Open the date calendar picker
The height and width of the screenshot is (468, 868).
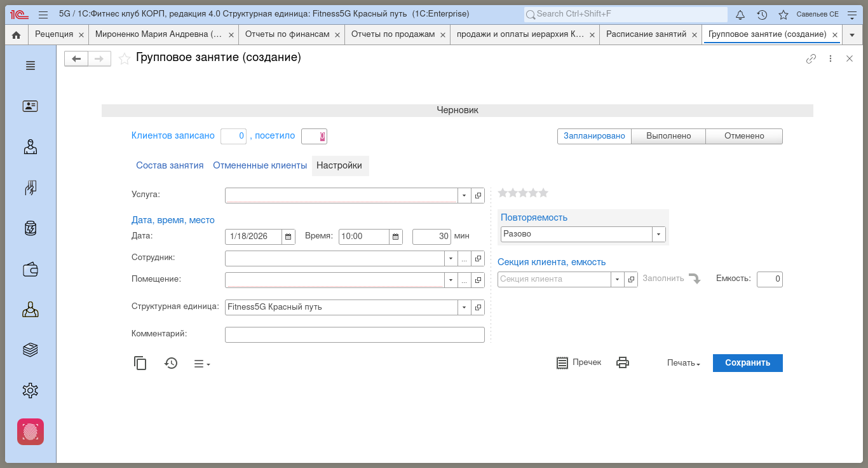click(x=288, y=237)
